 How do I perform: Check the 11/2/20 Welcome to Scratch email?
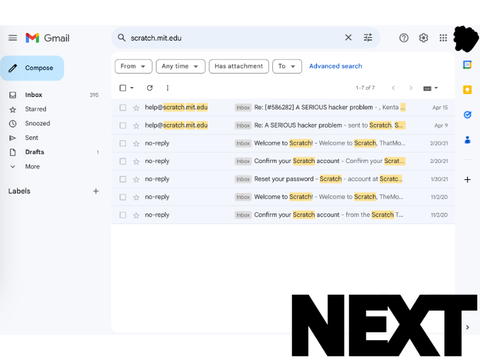tap(123, 197)
